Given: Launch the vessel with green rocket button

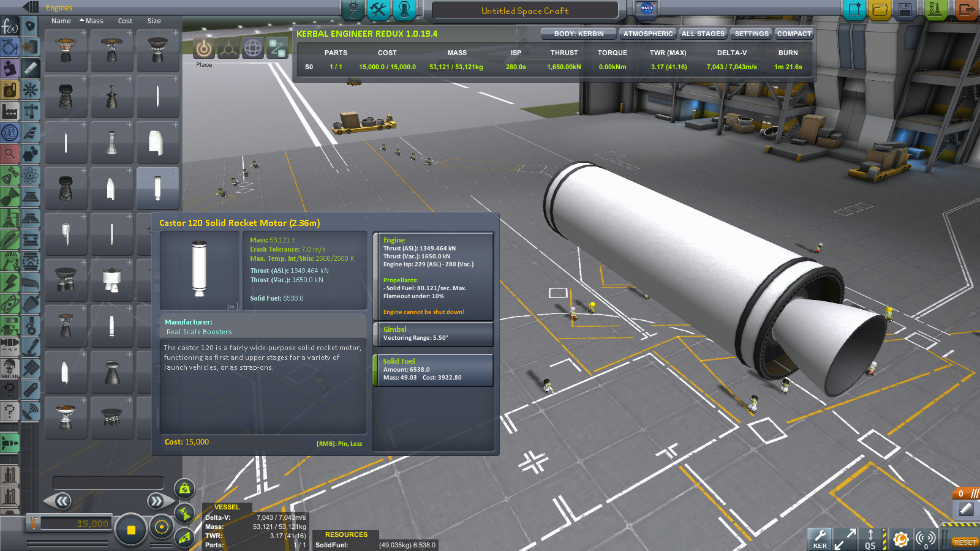Looking at the screenshot, I should pos(935,10).
